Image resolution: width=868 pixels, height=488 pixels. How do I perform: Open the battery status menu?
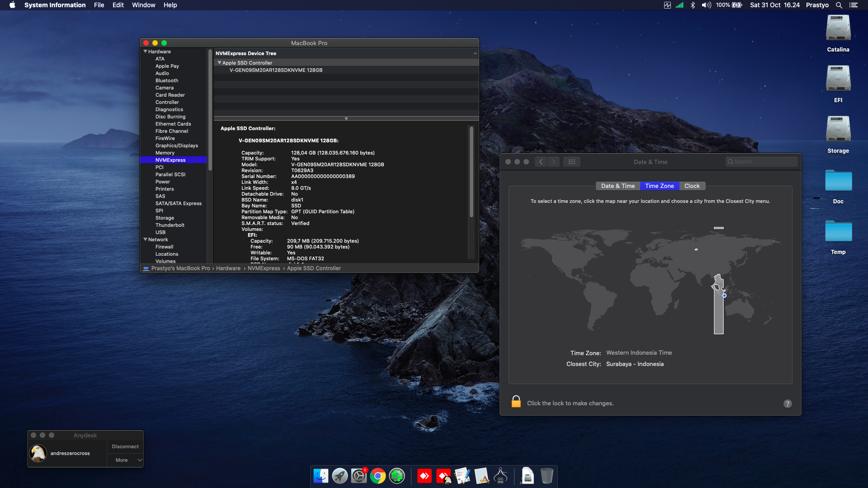[729, 5]
